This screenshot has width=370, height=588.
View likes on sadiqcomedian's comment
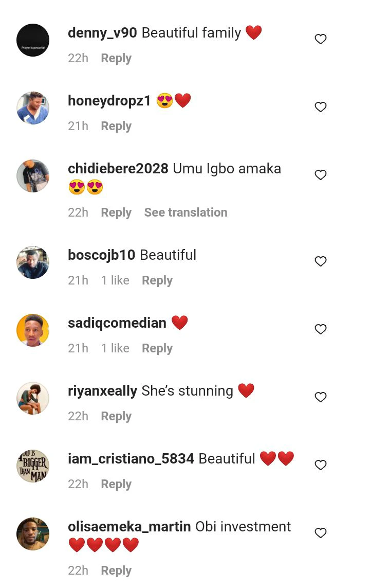point(115,348)
